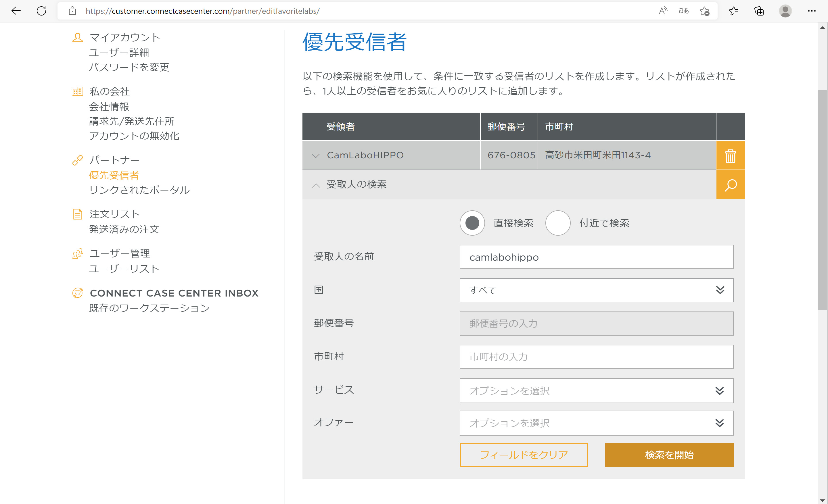Viewport: 828px width, 504px height.
Task: Click the Connect Case Center Inbox icon
Action: (78, 293)
